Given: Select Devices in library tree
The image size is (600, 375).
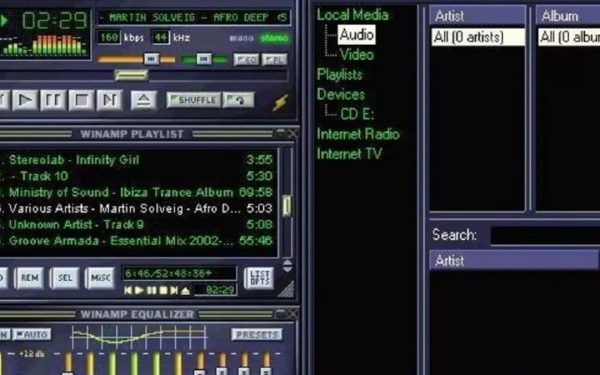Looking at the screenshot, I should pos(341,94).
